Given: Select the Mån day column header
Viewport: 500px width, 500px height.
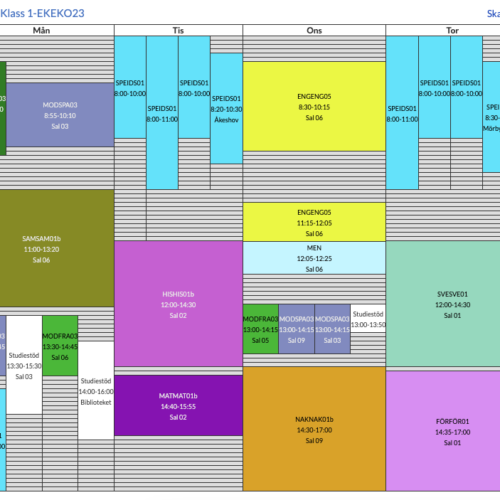Looking at the screenshot, I should pyautogui.click(x=41, y=30).
